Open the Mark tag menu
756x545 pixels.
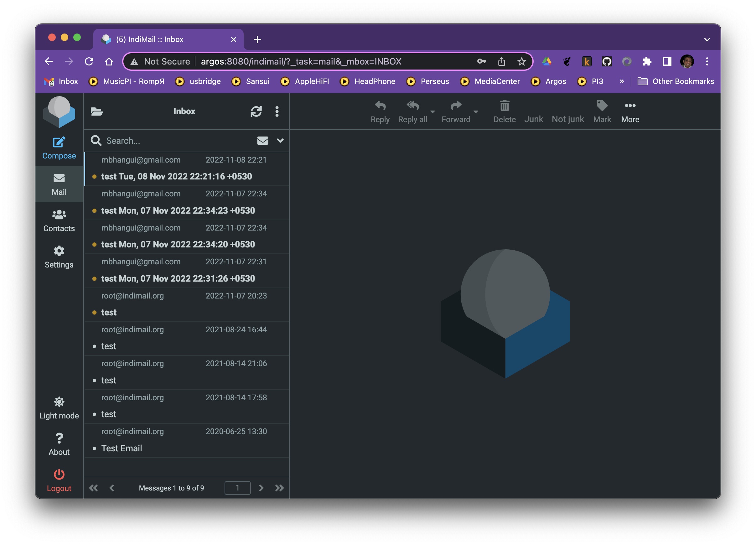[602, 112]
